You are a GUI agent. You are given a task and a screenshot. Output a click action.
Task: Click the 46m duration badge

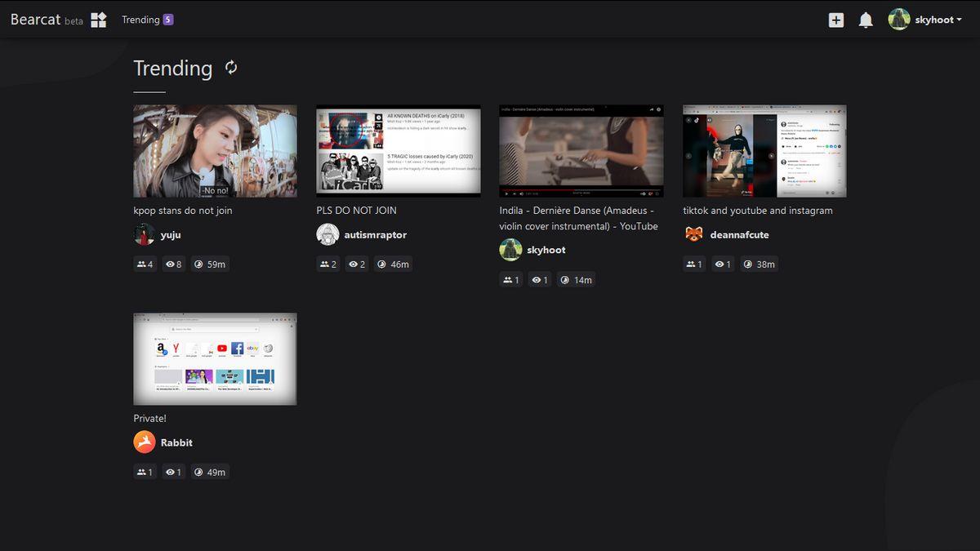coord(393,264)
